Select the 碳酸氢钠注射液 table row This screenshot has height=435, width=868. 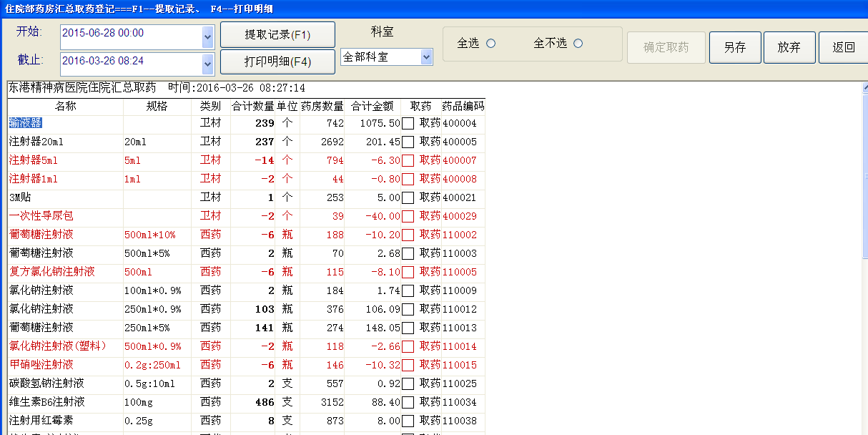[64, 383]
